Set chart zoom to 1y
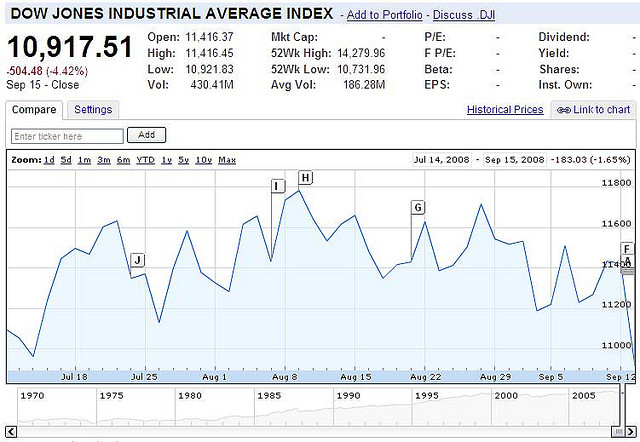Image resolution: width=640 pixels, height=442 pixels. pyautogui.click(x=167, y=160)
